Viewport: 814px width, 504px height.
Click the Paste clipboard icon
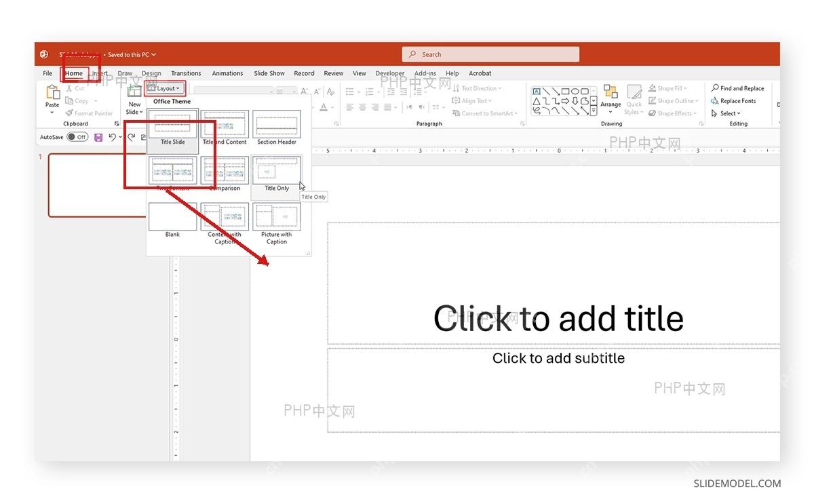pos(52,93)
